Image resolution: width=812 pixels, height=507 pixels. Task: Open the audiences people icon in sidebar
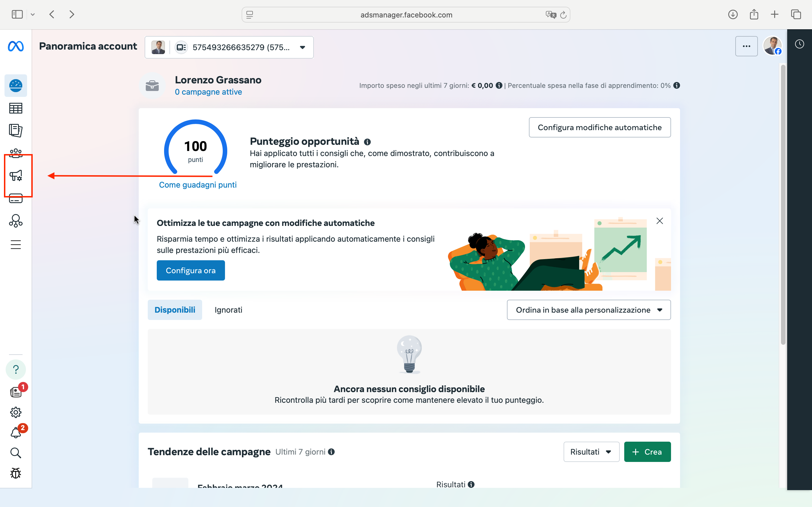point(16,153)
